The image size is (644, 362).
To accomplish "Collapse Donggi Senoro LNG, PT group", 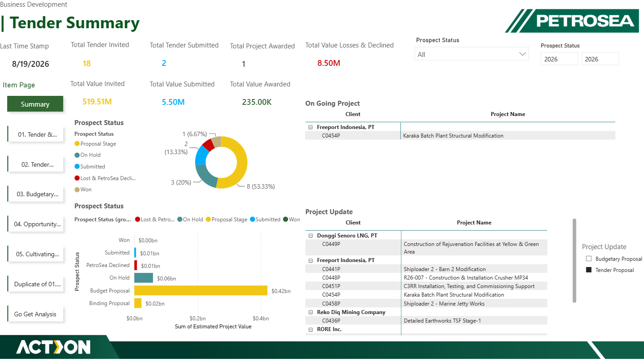I will tap(310, 236).
